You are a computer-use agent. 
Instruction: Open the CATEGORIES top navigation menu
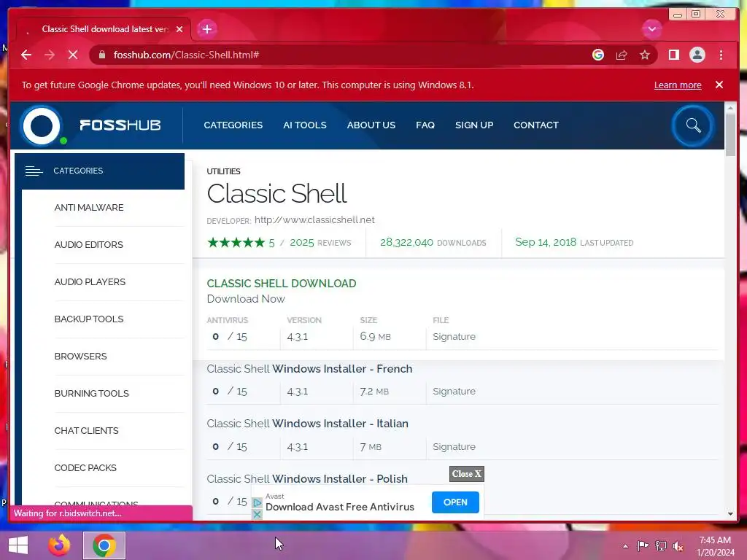click(233, 125)
